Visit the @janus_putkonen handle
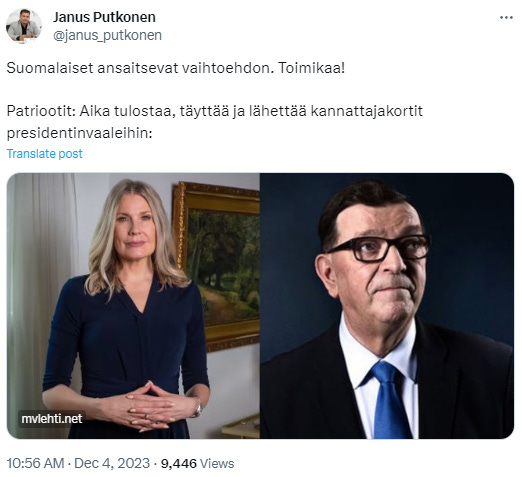Viewport: 522px width, 477px height. (107, 35)
